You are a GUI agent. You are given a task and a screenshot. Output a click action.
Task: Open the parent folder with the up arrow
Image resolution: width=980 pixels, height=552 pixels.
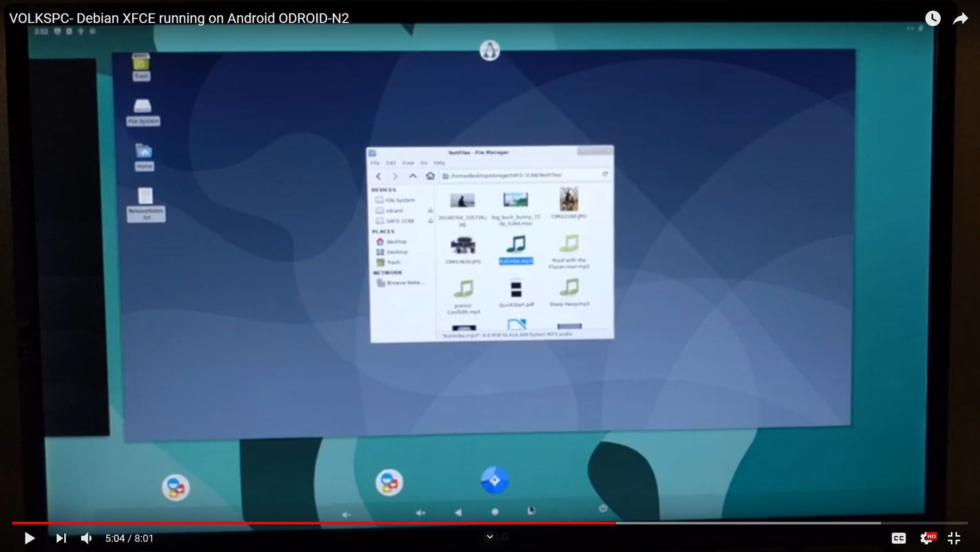click(413, 176)
